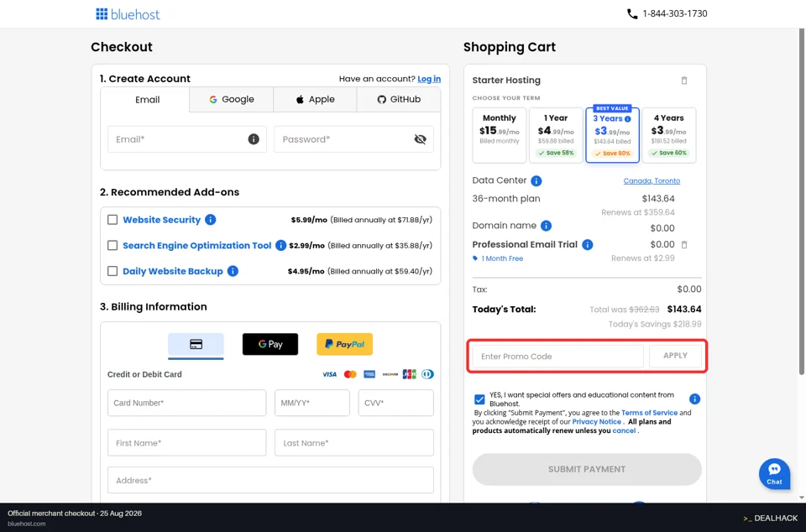Click Search Engine Optimization Tool info icon

pos(280,246)
